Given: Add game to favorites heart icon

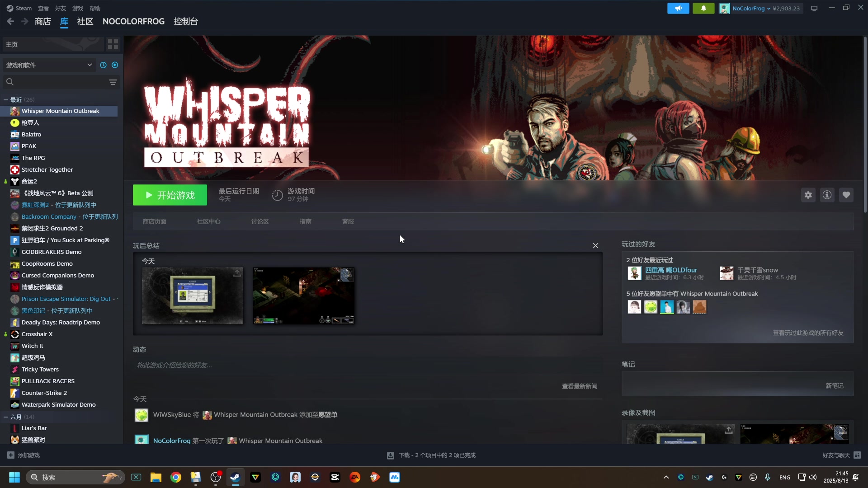Looking at the screenshot, I should (846, 195).
